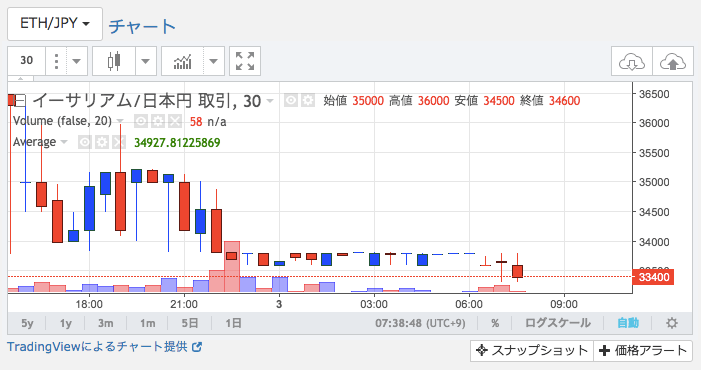Toggle Average indicator visibility eye
The width and height of the screenshot is (701, 370).
click(x=85, y=142)
